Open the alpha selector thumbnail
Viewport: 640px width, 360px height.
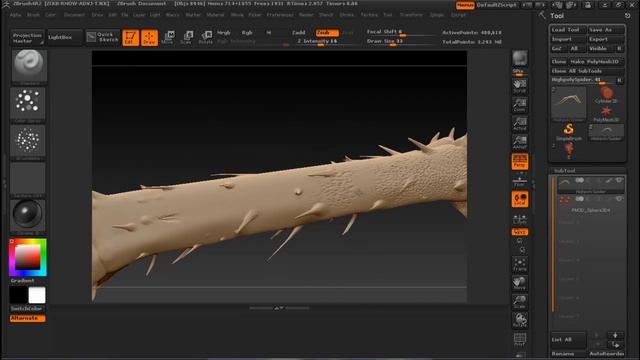[x=28, y=142]
